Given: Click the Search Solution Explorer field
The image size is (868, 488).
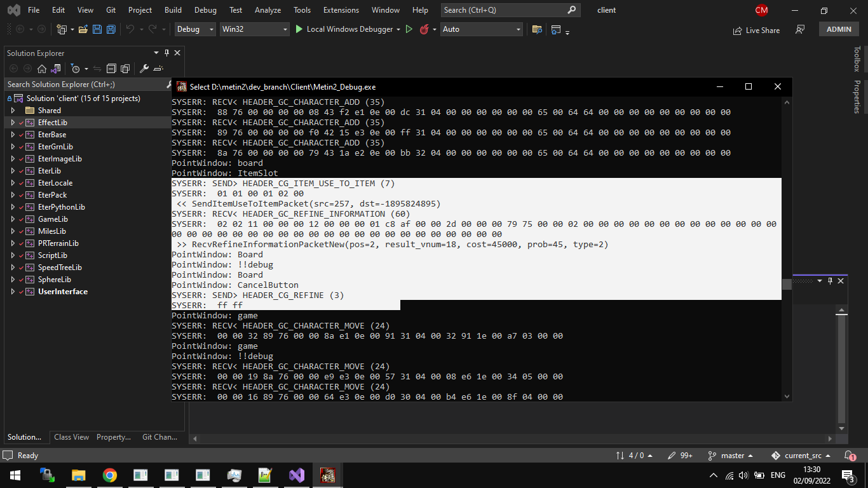Looking at the screenshot, I should click(86, 84).
